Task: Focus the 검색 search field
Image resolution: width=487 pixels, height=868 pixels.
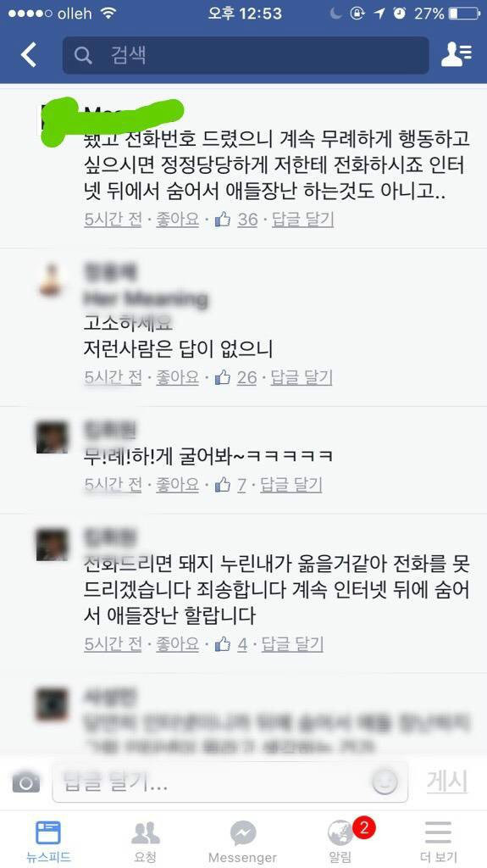Action: pos(246,55)
